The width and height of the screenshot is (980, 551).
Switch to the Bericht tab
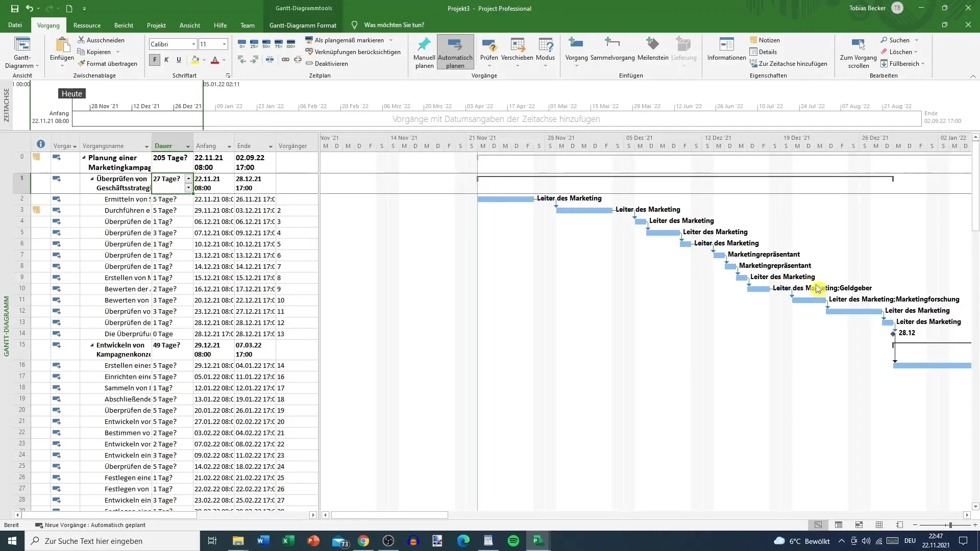pyautogui.click(x=124, y=25)
